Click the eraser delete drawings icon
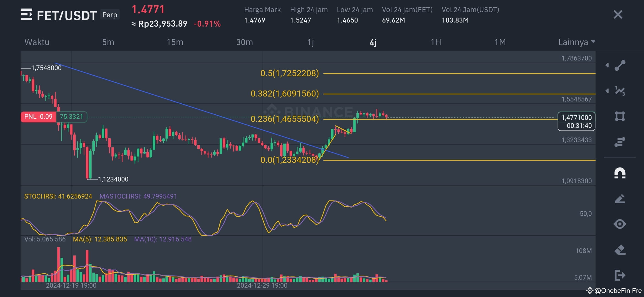 620,250
